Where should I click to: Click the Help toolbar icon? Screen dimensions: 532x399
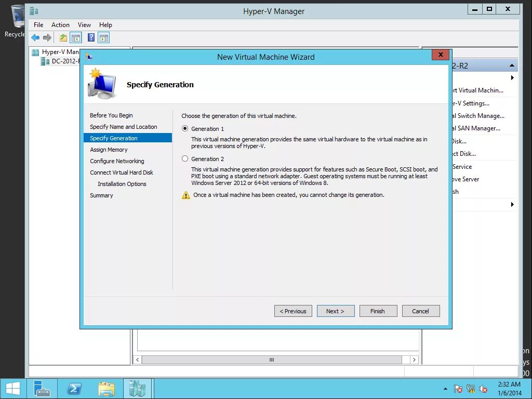(91, 37)
